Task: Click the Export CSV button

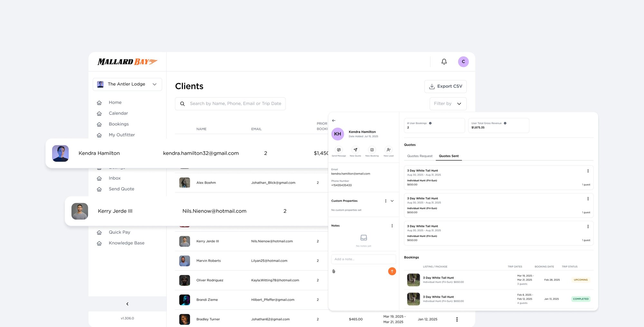Action: (445, 86)
